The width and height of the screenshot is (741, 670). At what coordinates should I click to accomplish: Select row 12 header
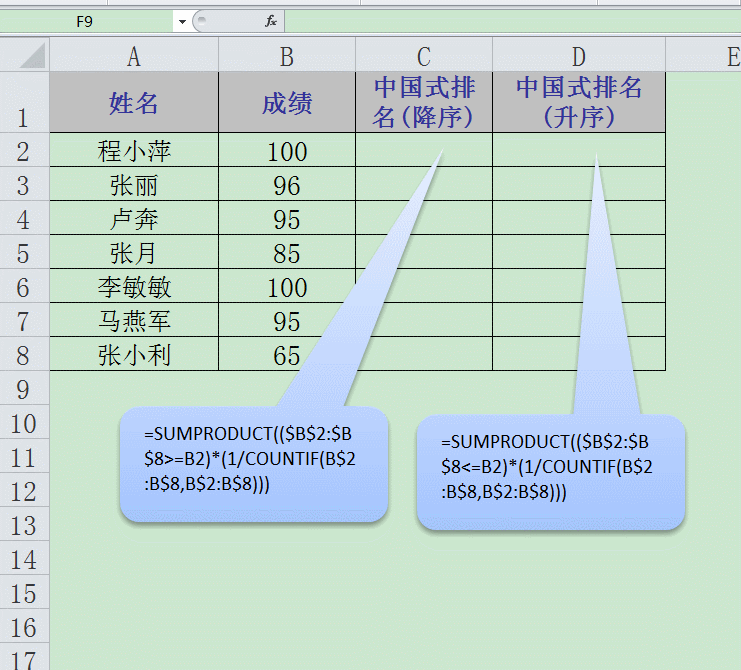pyautogui.click(x=25, y=490)
